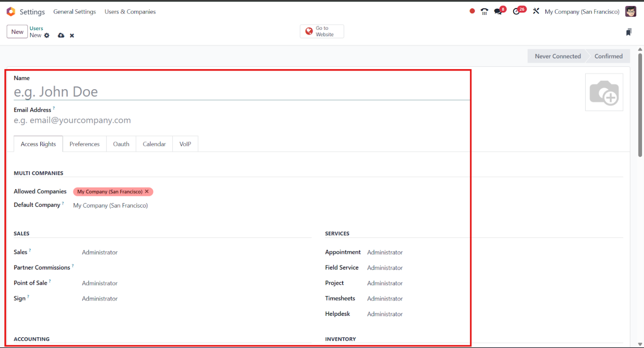Click the New button
The image size is (644, 348).
(17, 31)
